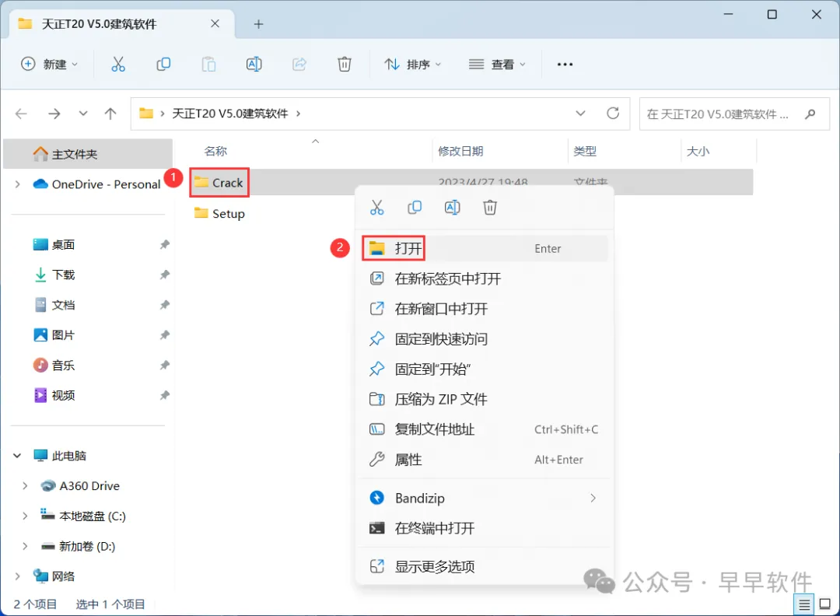Choose 在终端中打开

(x=485, y=528)
